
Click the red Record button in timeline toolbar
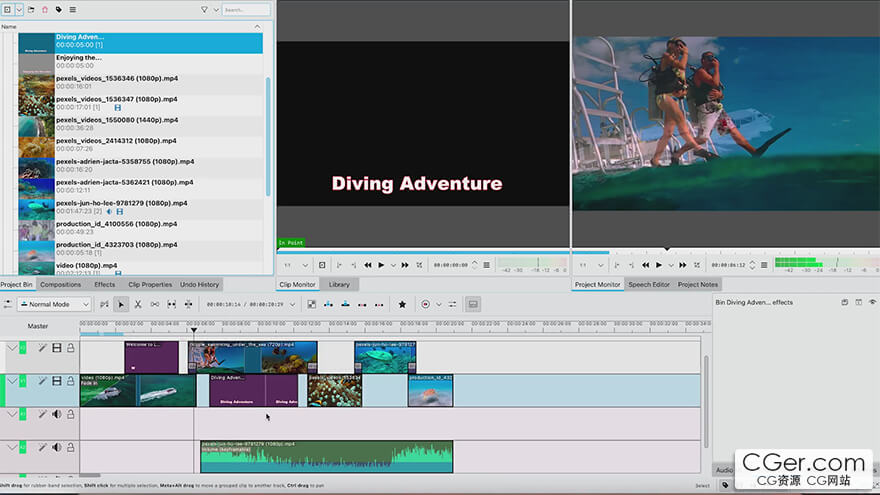425,304
